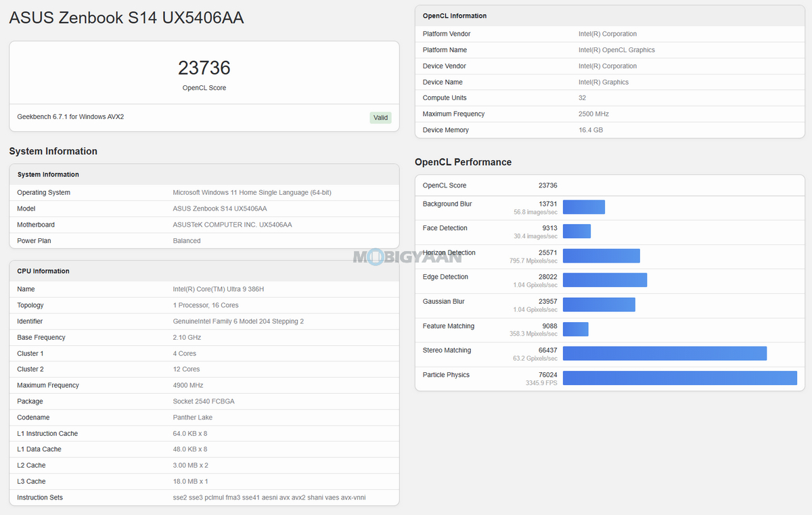Click the Face Detection score bar

tap(577, 231)
